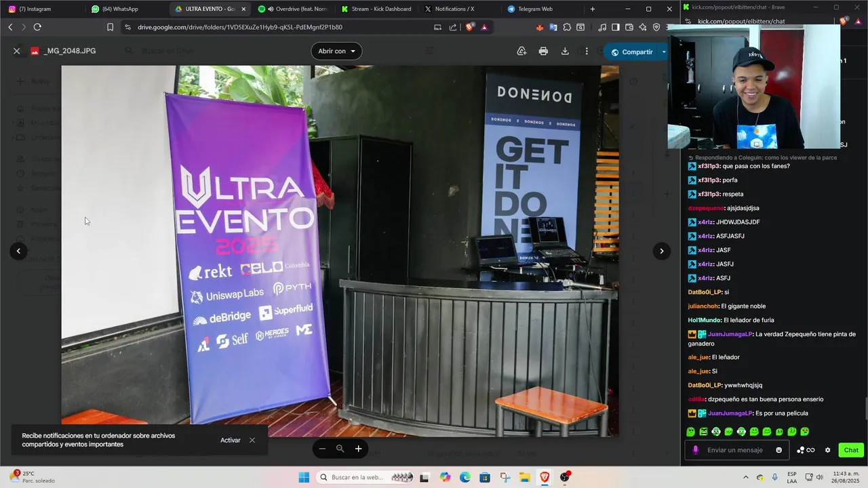This screenshot has width=868, height=488.
Task: Click the username julianchoh in chat
Action: click(703, 306)
